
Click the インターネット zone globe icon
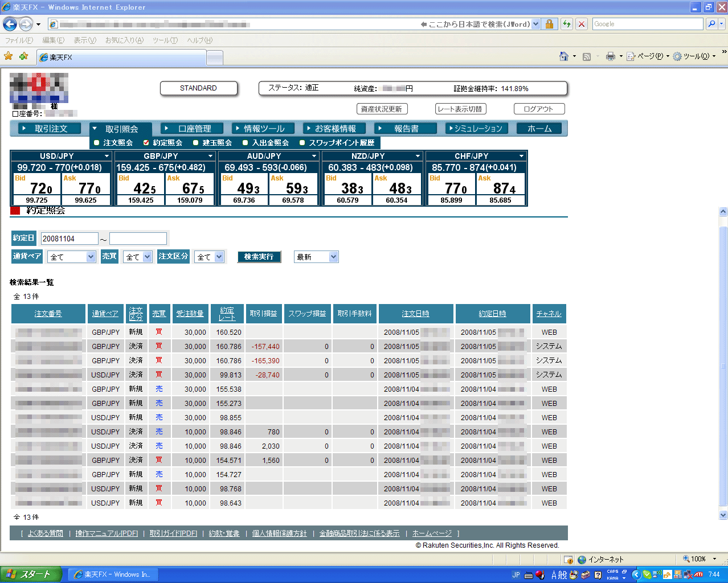tap(582, 560)
